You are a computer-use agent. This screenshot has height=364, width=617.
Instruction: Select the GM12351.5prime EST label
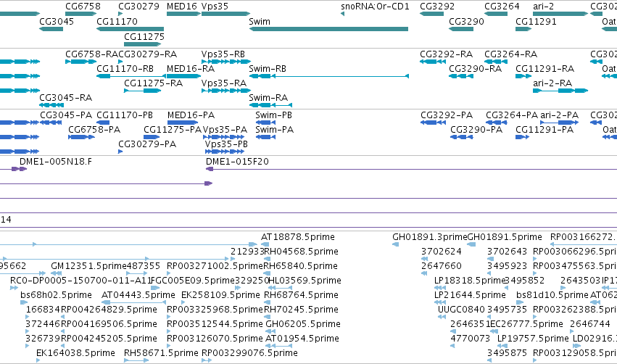tap(88, 265)
